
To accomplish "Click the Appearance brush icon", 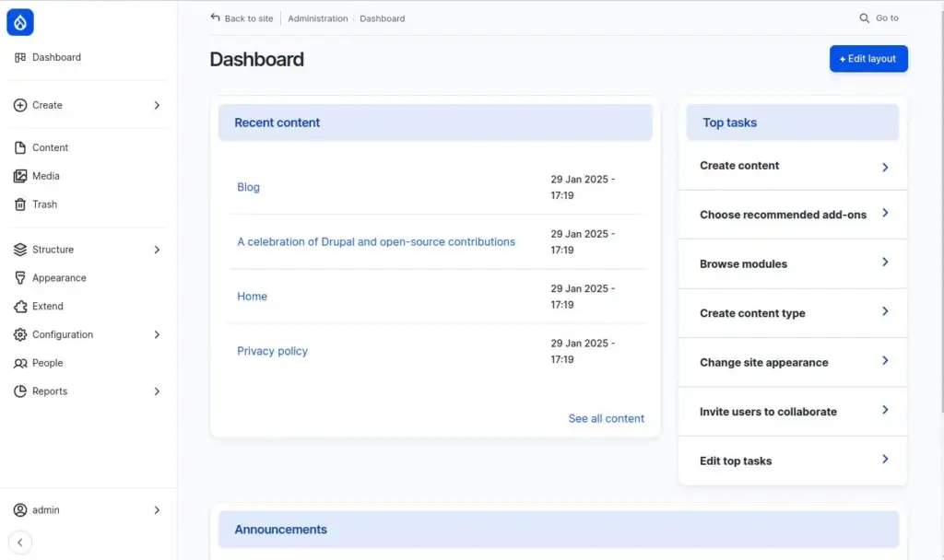I will (x=20, y=278).
